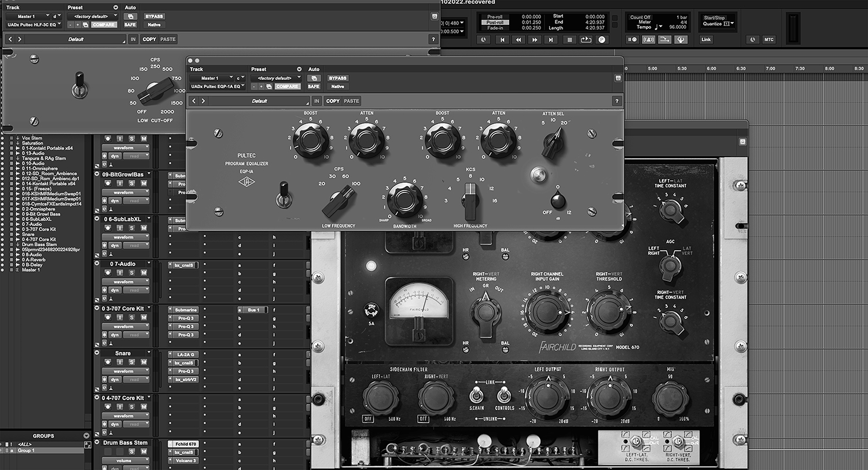
Task: Toggle the Loop Playback transport icon
Action: pyautogui.click(x=586, y=40)
